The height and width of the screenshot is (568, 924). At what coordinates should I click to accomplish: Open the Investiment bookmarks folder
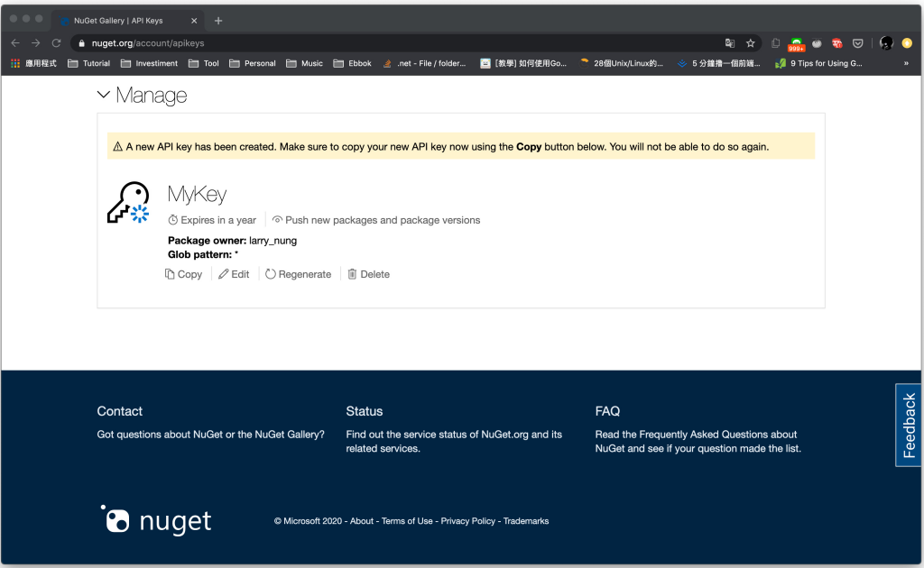pos(149,63)
